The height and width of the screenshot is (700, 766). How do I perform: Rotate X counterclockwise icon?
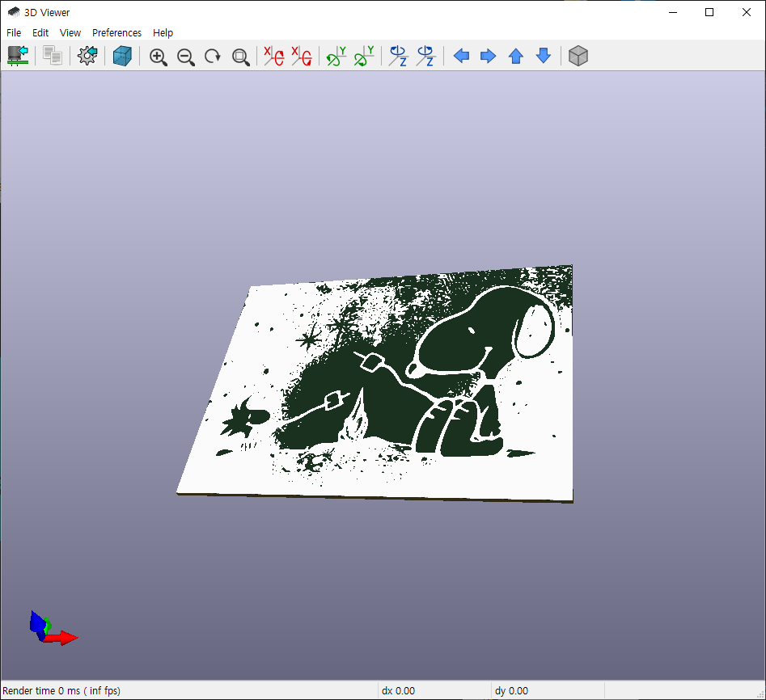click(x=302, y=56)
